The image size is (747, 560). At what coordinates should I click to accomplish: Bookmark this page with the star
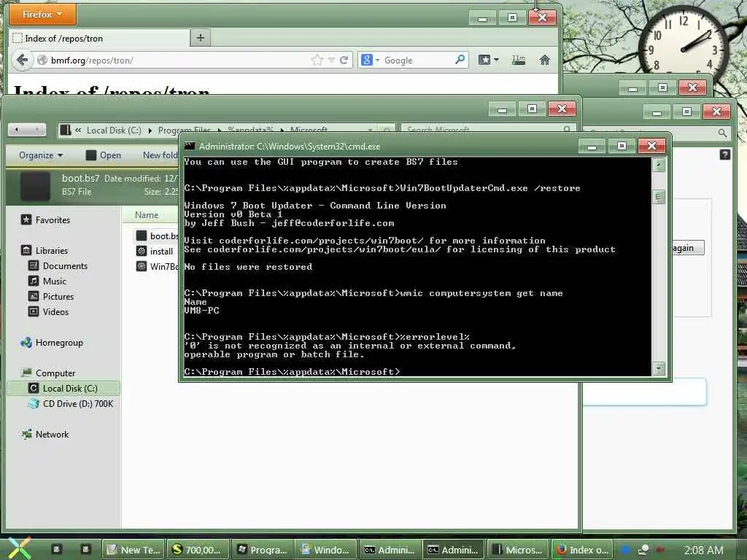pos(317,60)
